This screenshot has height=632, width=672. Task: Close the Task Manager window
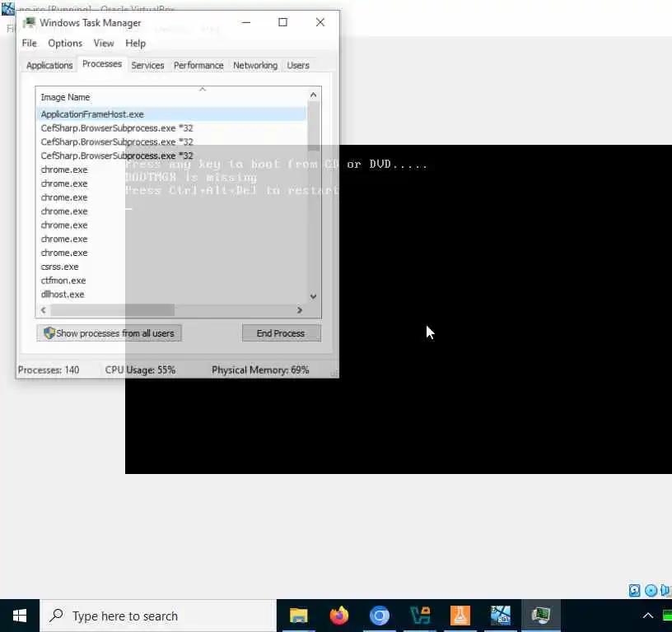point(320,22)
